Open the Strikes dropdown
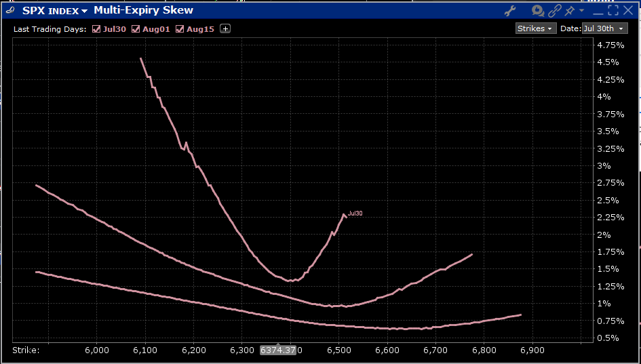641x364 pixels. [x=536, y=28]
